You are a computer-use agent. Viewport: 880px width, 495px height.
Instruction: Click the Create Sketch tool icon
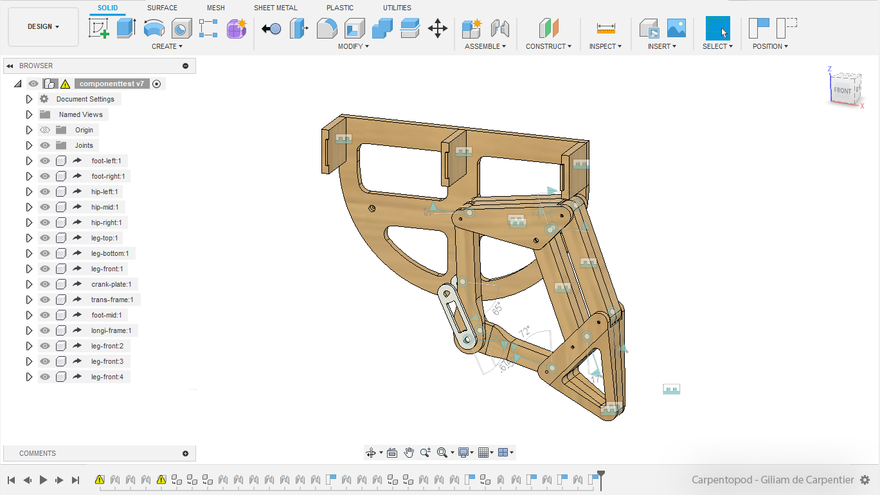[x=99, y=28]
